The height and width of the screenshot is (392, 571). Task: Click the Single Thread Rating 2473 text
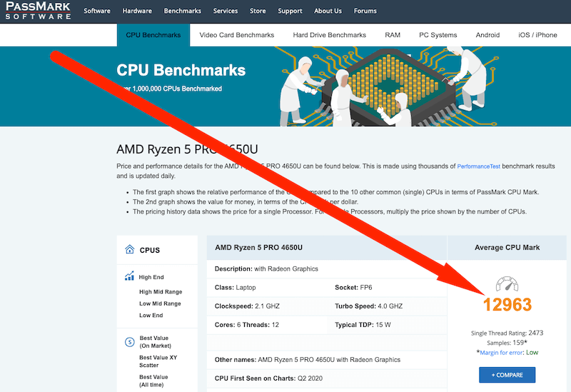[x=507, y=333]
